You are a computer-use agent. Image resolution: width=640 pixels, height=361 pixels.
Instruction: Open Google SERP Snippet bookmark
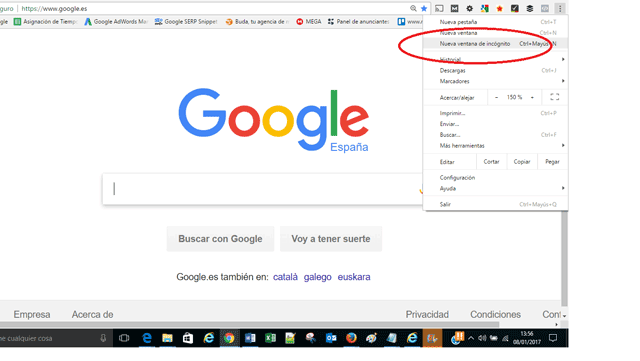[x=186, y=22]
